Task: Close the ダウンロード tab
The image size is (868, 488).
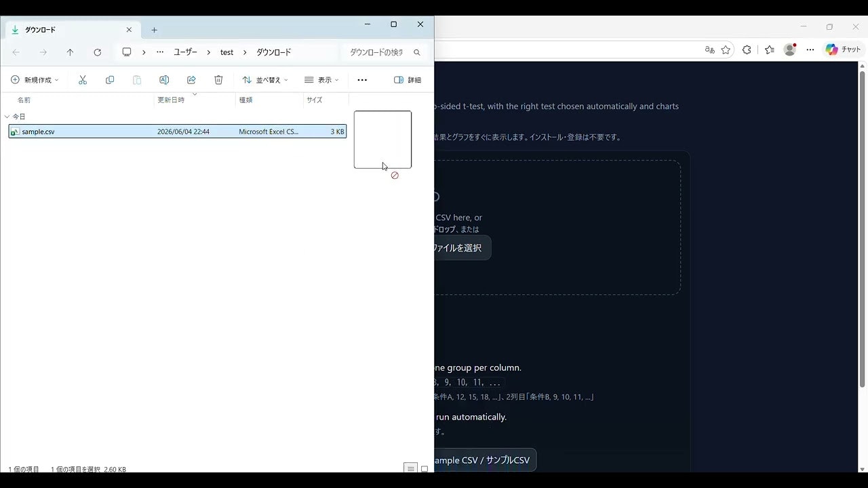Action: [x=129, y=30]
